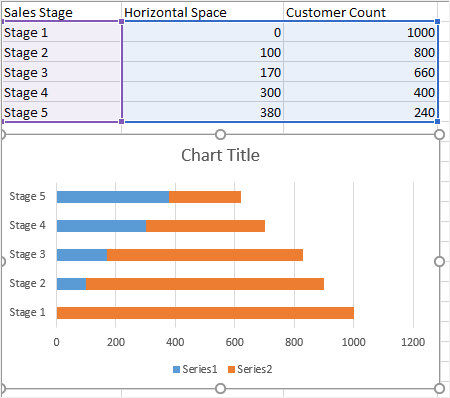The width and height of the screenshot is (450, 398).
Task: Select the cell containing value 0
Action: [x=203, y=32]
